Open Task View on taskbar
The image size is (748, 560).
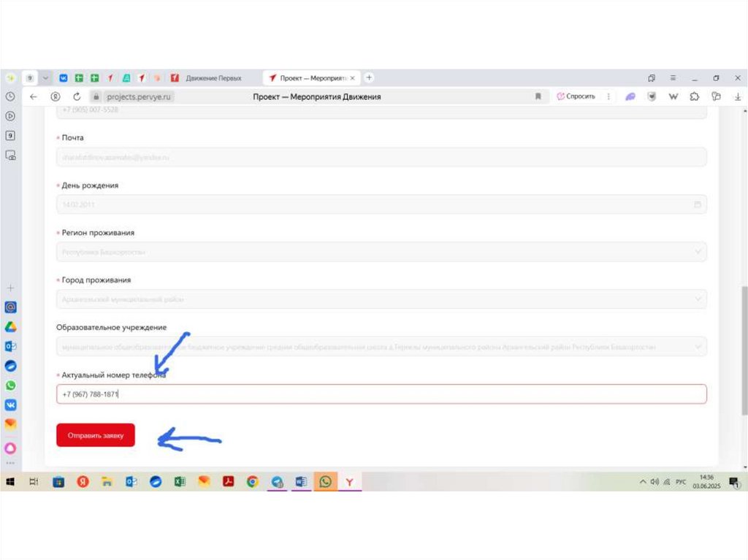pos(34,482)
